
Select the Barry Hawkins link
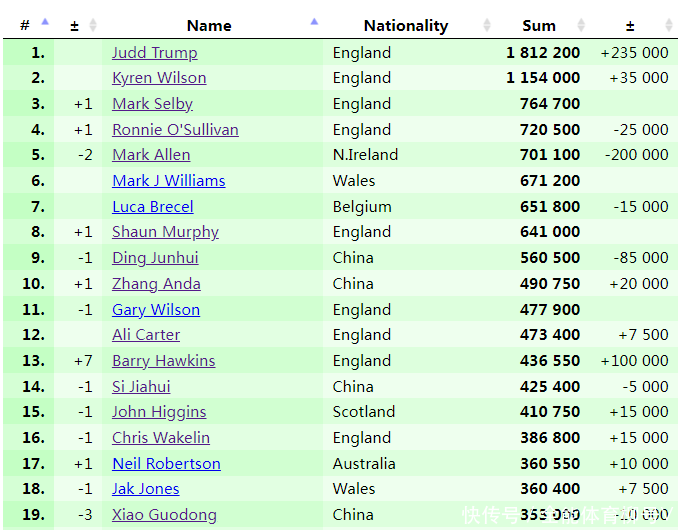(x=163, y=360)
